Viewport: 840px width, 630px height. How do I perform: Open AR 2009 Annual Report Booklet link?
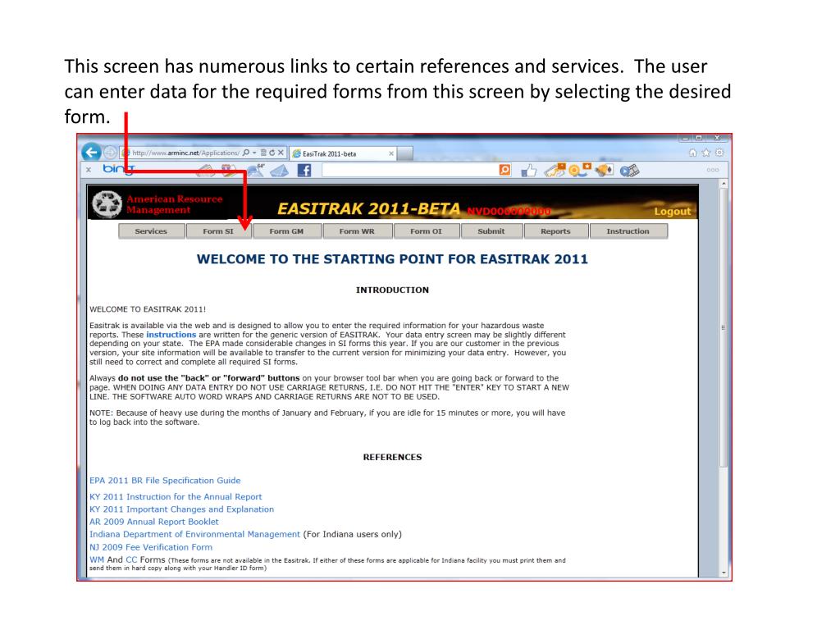tap(154, 522)
